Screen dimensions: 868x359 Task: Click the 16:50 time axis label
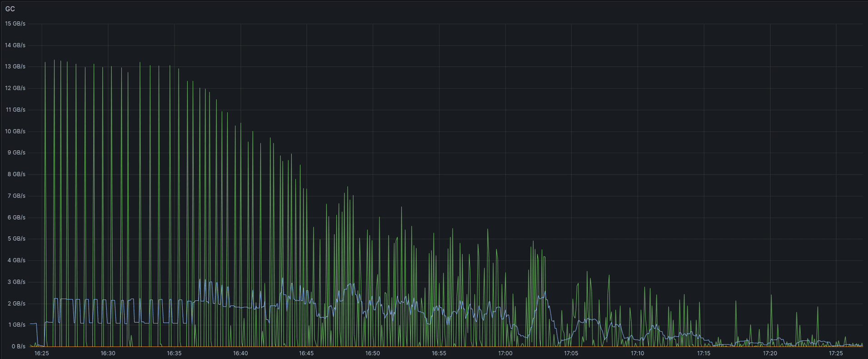[373, 353]
